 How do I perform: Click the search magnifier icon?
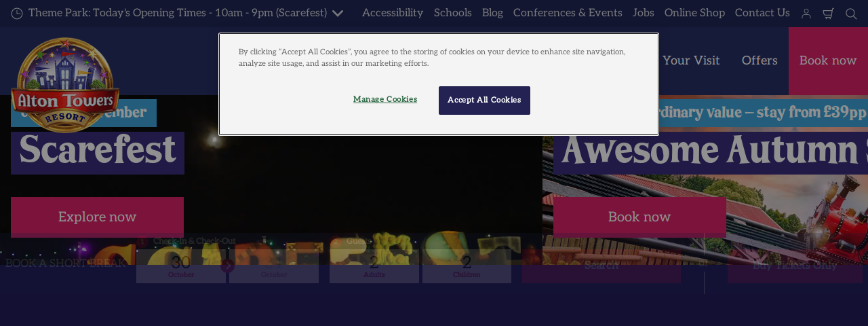(851, 14)
